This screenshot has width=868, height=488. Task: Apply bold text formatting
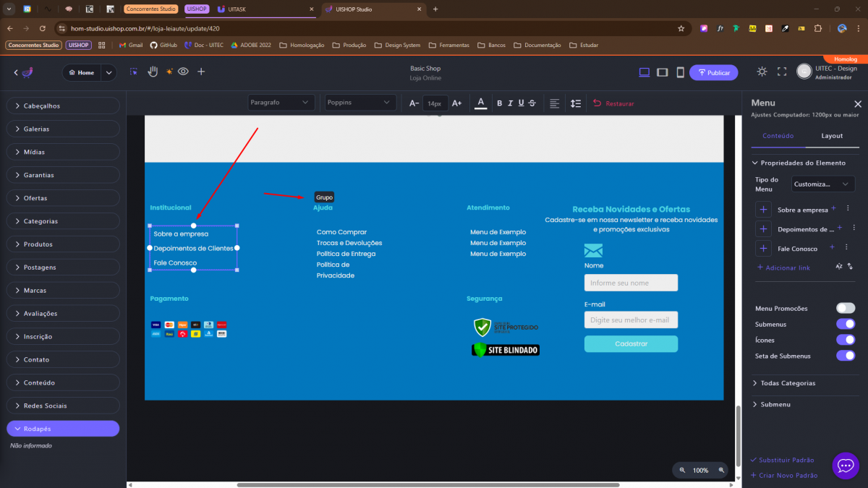499,103
